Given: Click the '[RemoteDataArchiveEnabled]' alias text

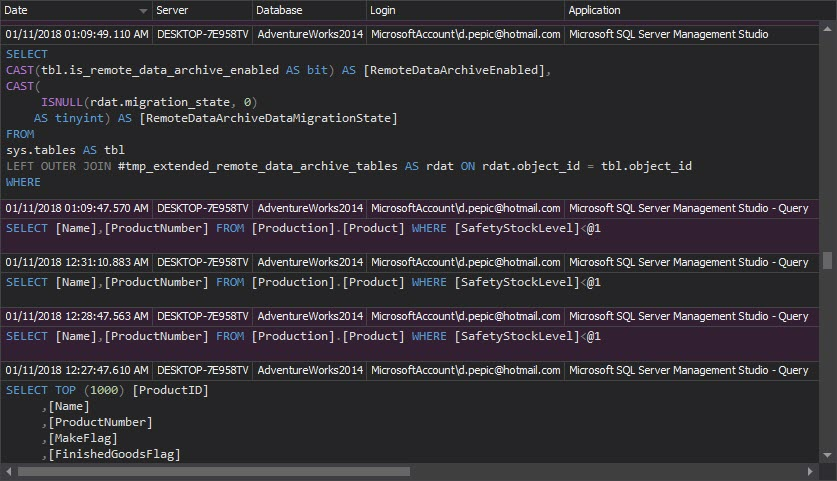Looking at the screenshot, I should pos(454,70).
